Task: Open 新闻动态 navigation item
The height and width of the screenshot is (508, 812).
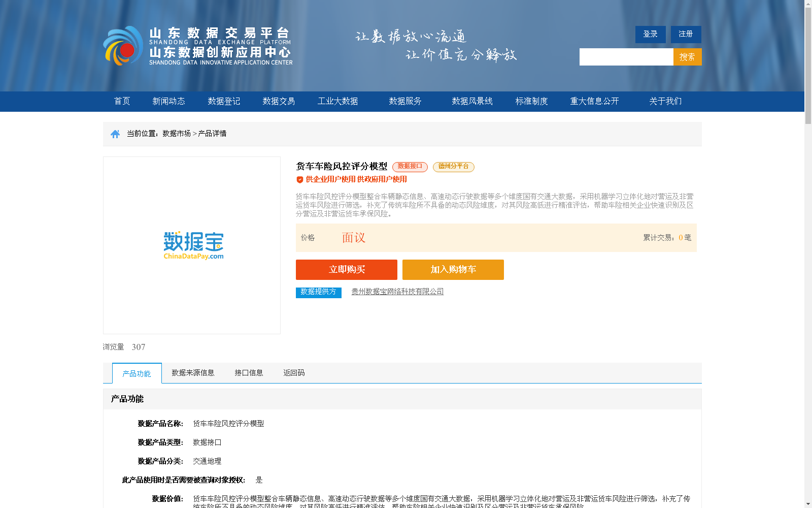Action: pyautogui.click(x=169, y=101)
